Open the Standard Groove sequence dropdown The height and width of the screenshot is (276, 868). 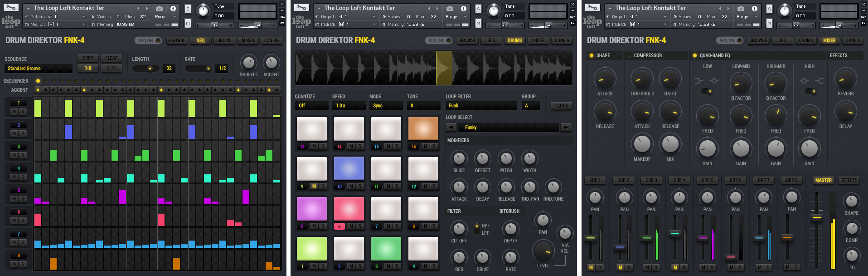point(39,69)
